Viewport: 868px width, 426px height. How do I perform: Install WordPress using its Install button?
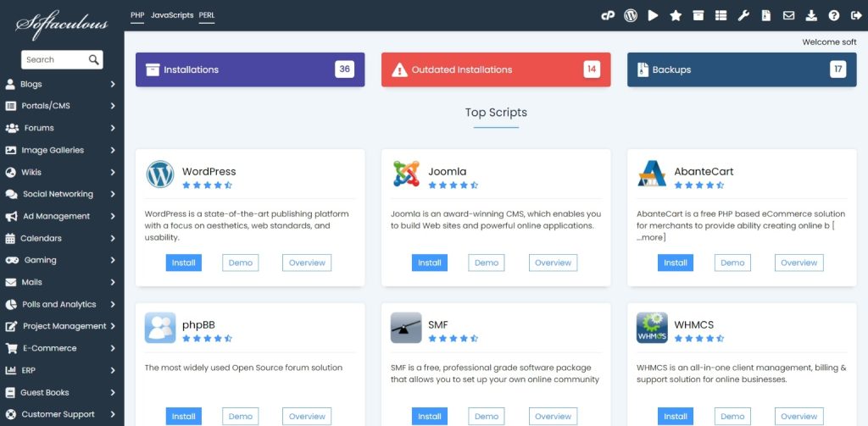coord(184,263)
